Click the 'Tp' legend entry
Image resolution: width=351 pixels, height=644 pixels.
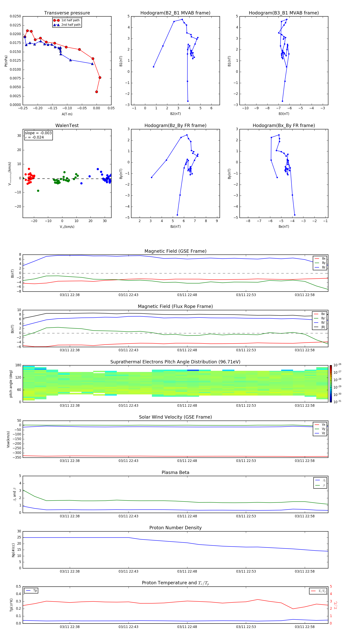tap(31, 591)
